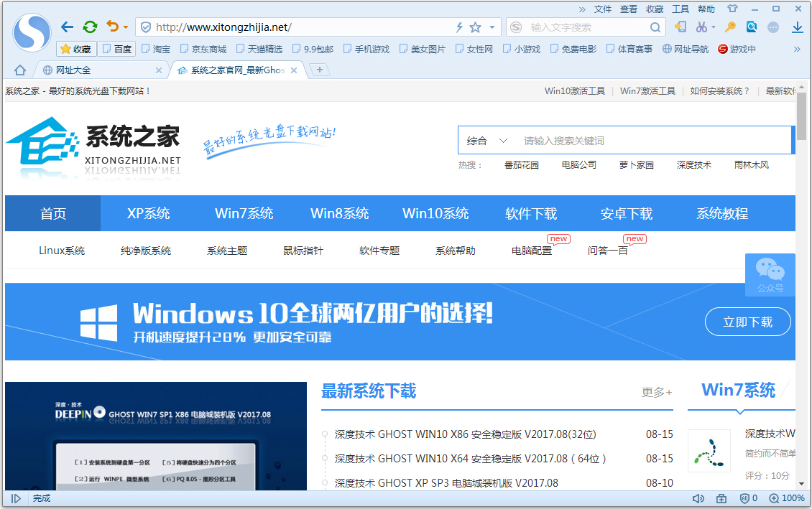Switch to the Win10系统 menu

coord(435,213)
